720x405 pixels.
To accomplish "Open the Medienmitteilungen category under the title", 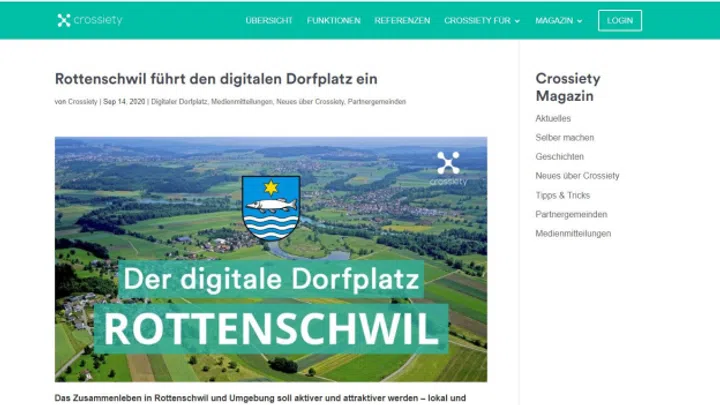I will pyautogui.click(x=242, y=101).
